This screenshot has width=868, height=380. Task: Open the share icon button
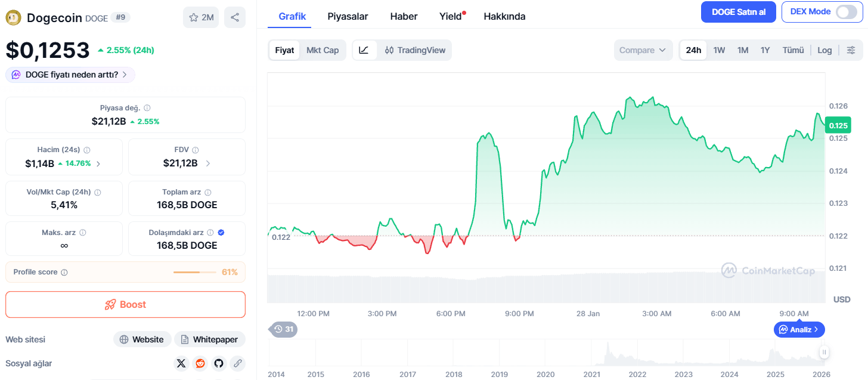[x=235, y=17]
